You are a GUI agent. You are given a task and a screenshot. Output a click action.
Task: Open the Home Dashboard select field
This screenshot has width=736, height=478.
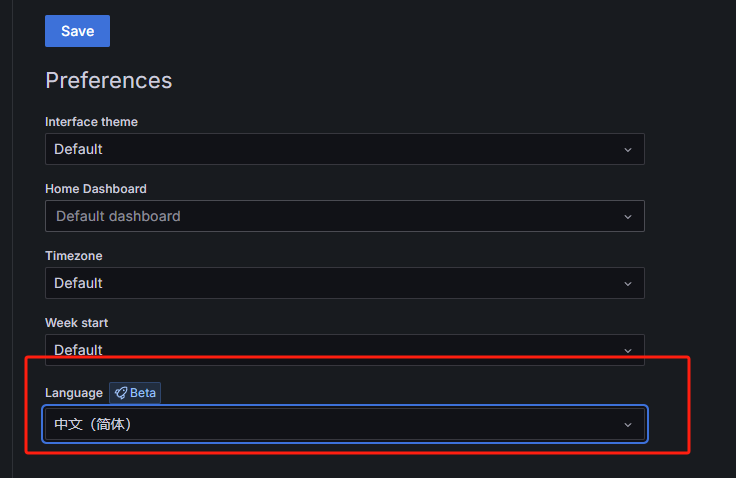330,216
